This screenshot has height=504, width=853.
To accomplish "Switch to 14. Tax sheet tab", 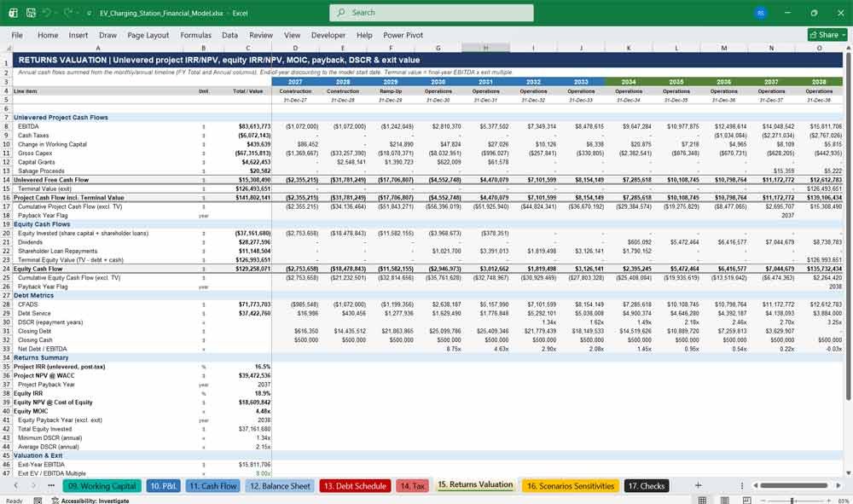I will (412, 486).
